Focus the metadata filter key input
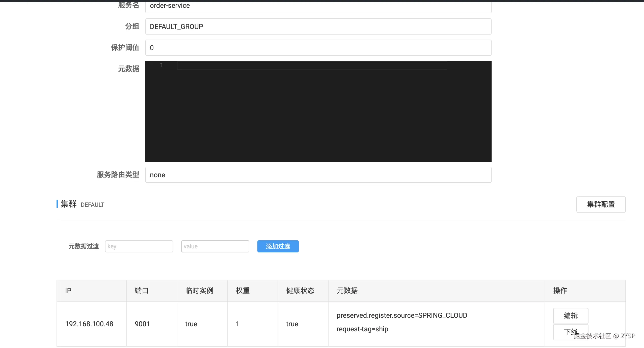This screenshot has height=348, width=644. (139, 246)
